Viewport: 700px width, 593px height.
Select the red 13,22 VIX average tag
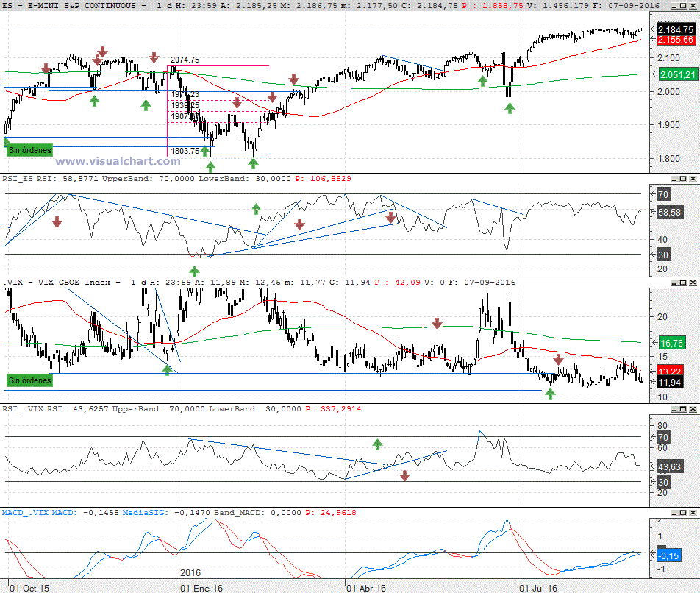[x=670, y=371]
